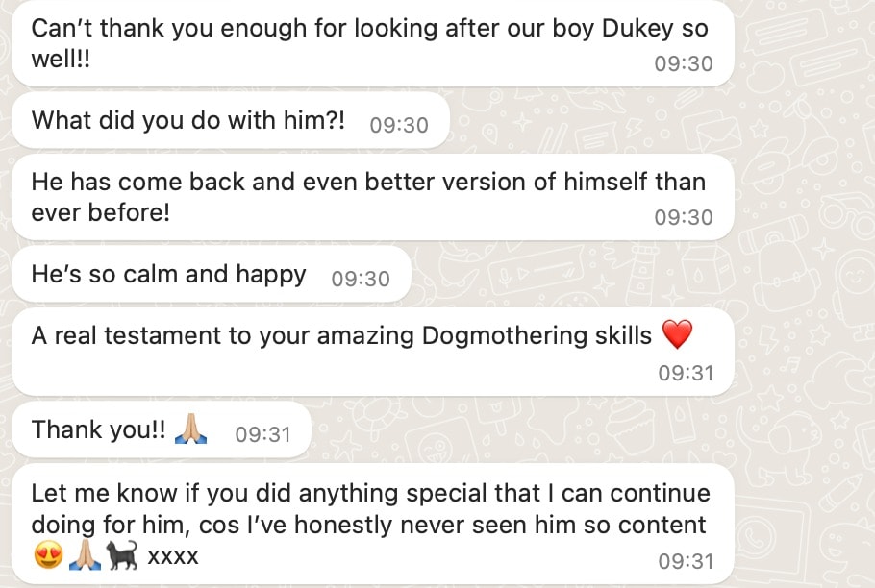
Task: Click the praying hands emoji after Thank you
Action: coord(190,429)
